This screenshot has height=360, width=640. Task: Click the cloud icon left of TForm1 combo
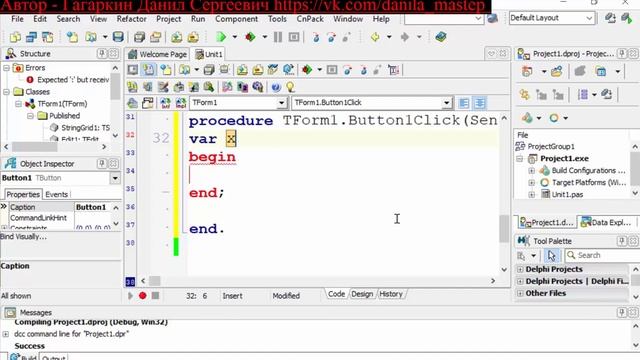click(x=132, y=103)
